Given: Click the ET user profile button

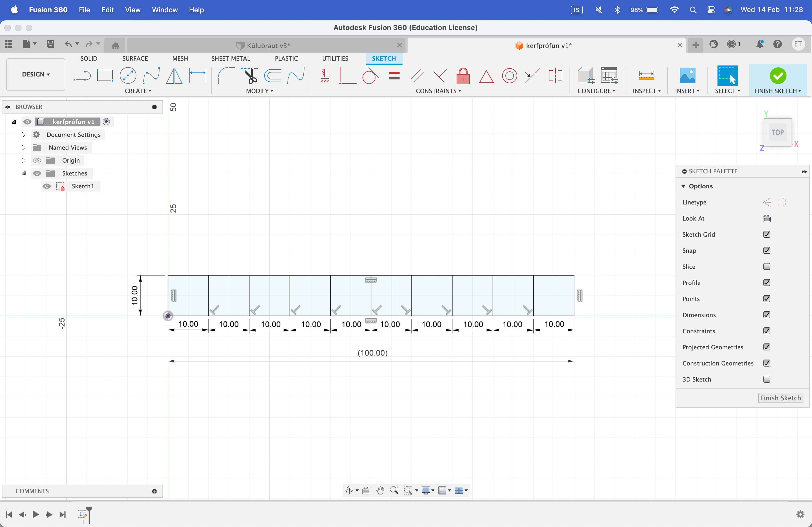Looking at the screenshot, I should coord(798,44).
